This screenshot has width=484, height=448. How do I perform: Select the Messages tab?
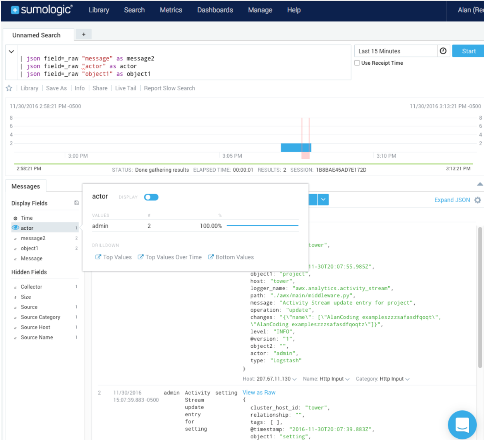[26, 186]
